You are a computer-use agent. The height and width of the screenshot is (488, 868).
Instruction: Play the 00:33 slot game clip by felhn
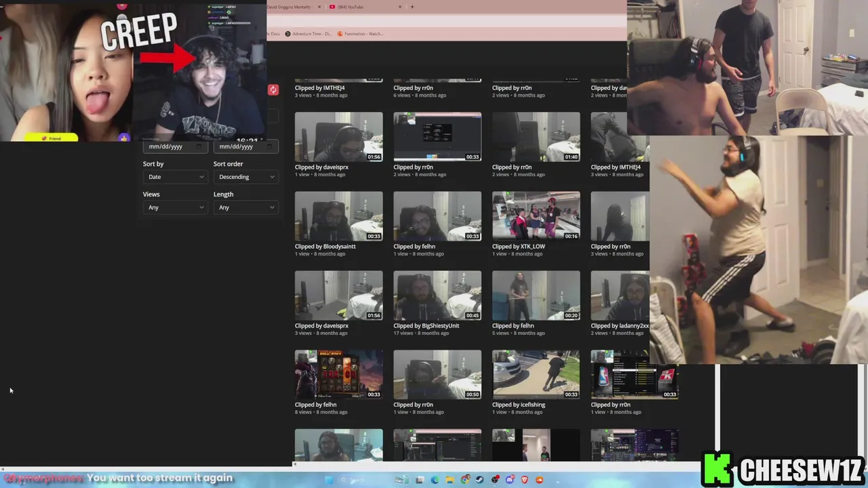coord(338,375)
